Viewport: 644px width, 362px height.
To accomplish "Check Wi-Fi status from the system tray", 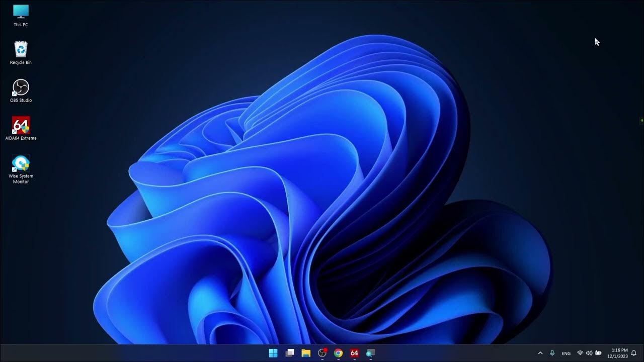I will (580, 353).
